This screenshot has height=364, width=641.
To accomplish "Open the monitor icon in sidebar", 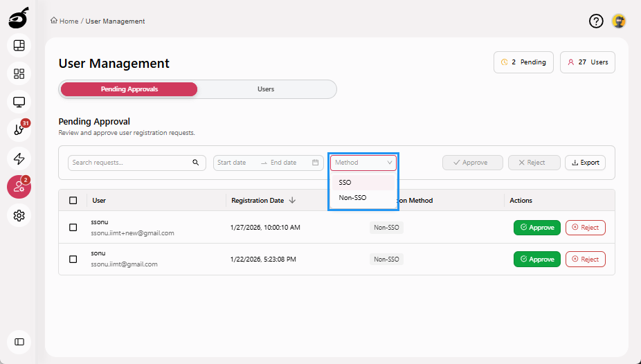I will 19,102.
